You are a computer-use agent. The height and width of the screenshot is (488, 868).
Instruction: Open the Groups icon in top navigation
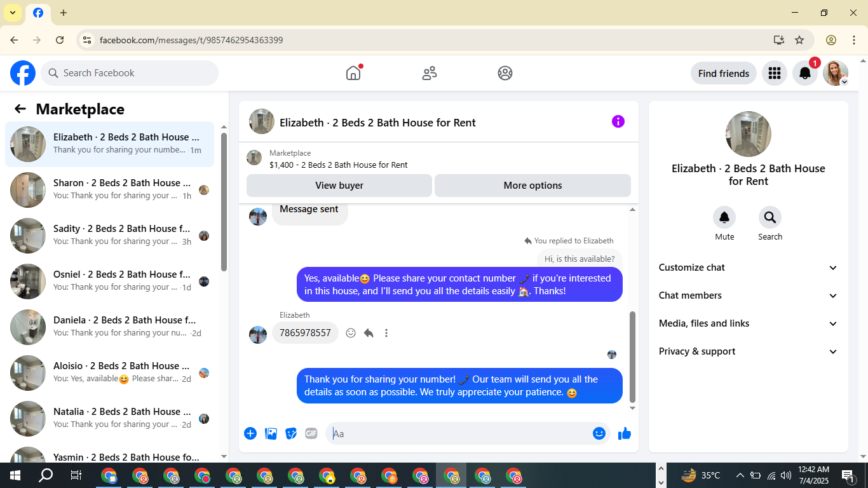coord(505,73)
